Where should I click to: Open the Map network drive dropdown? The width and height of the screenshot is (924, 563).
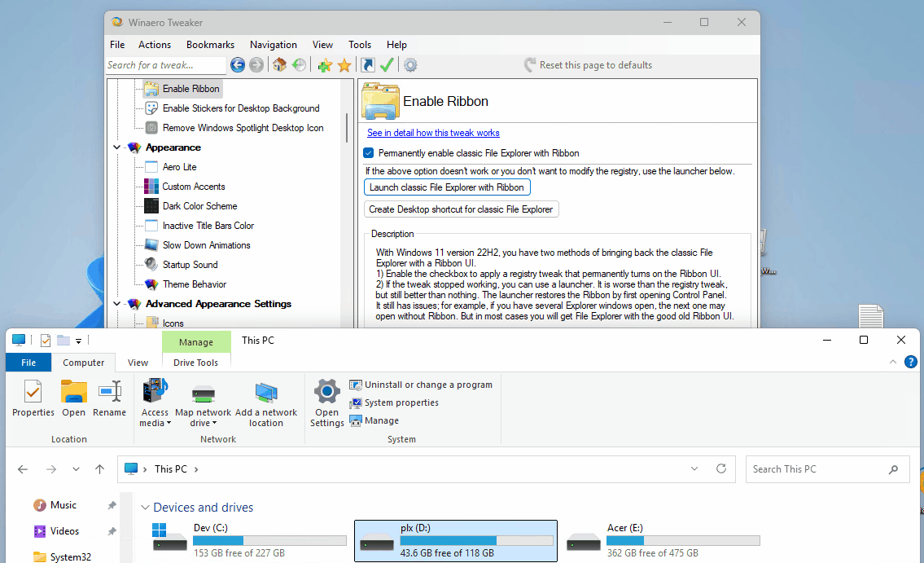[203, 423]
